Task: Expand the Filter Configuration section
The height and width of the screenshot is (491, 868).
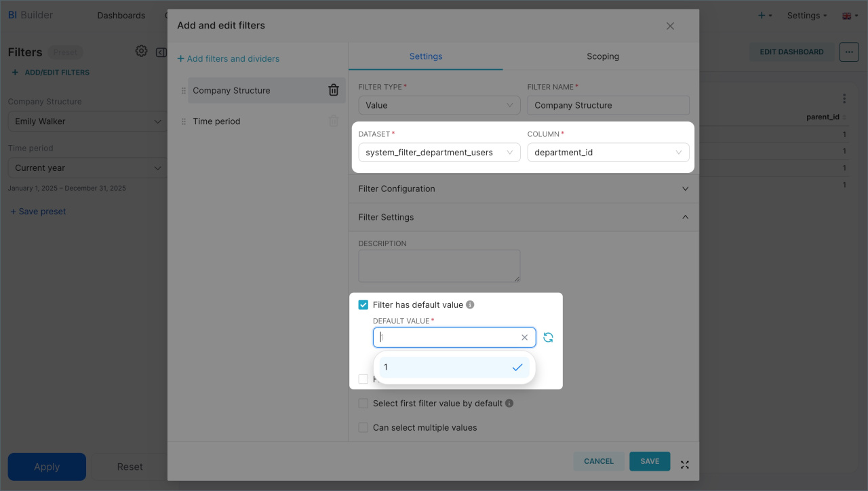Action: point(523,189)
